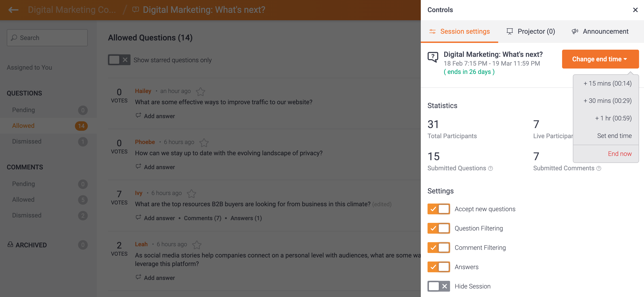Screen dimensions: 644x297
Task: Select Pending under Questions
Action: point(48,110)
